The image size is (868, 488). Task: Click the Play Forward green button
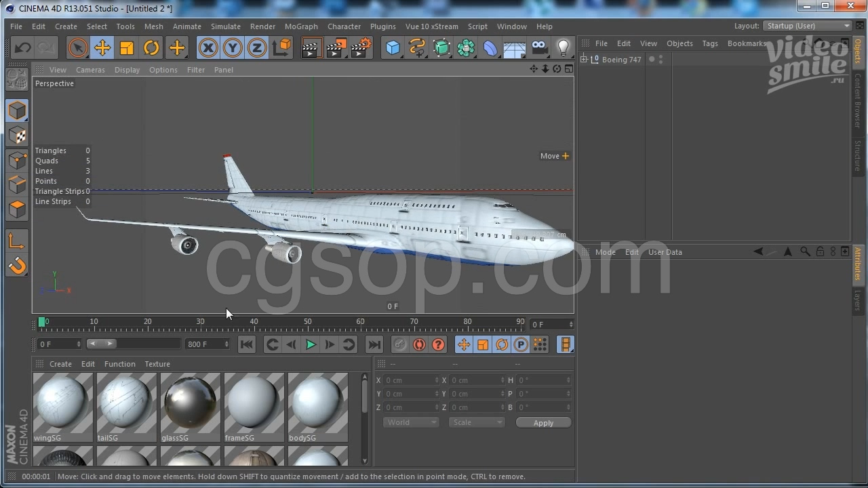(311, 344)
